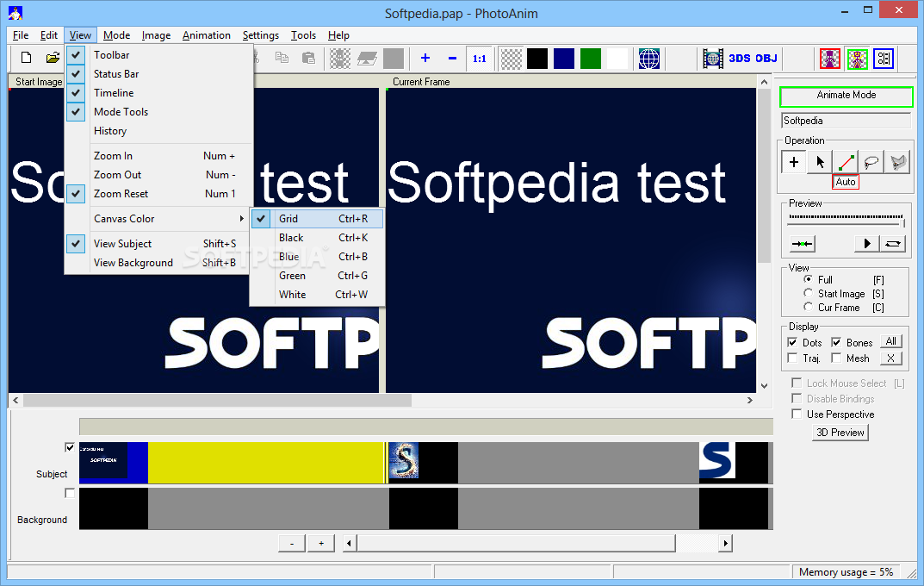
Task: Choose View Background menu entry
Action: tap(158, 262)
